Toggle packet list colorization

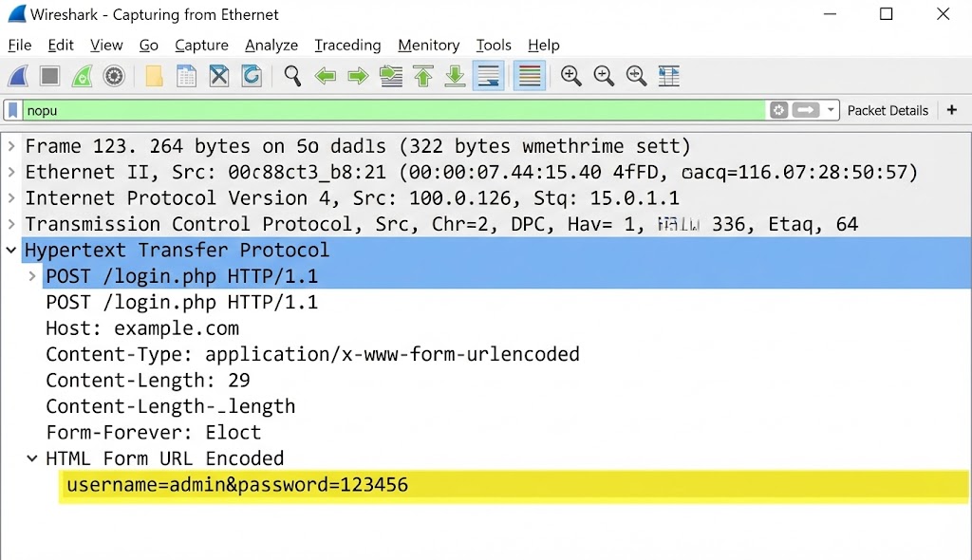coord(529,76)
